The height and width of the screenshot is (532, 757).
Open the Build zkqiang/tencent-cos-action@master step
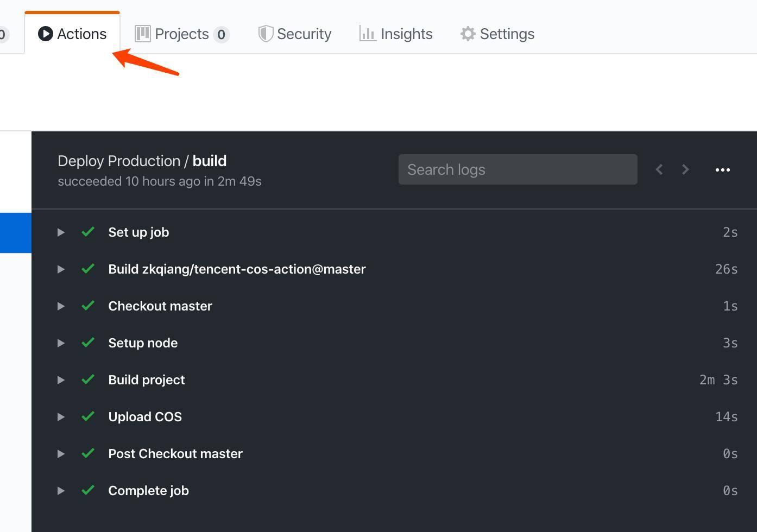(x=237, y=269)
